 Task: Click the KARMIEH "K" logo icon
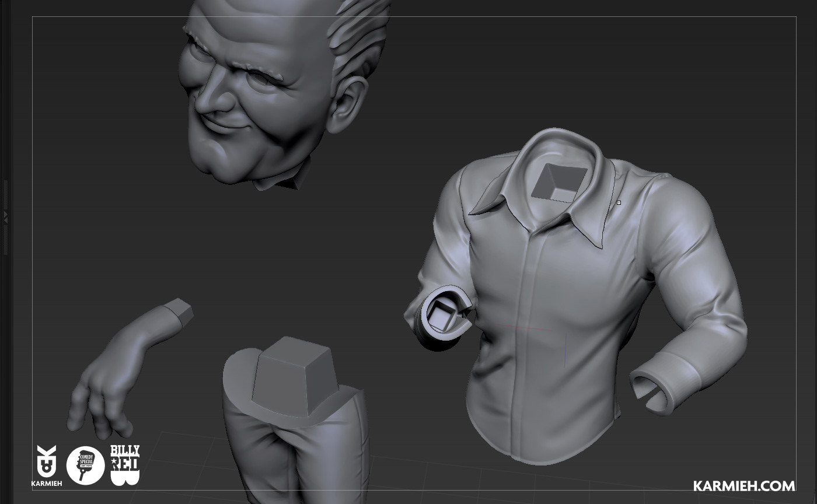point(47,461)
